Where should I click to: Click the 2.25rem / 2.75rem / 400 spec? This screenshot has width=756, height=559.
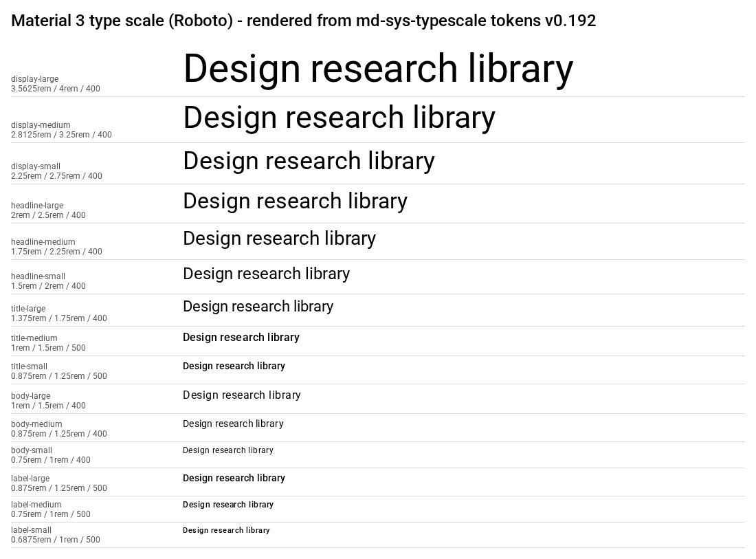point(56,175)
